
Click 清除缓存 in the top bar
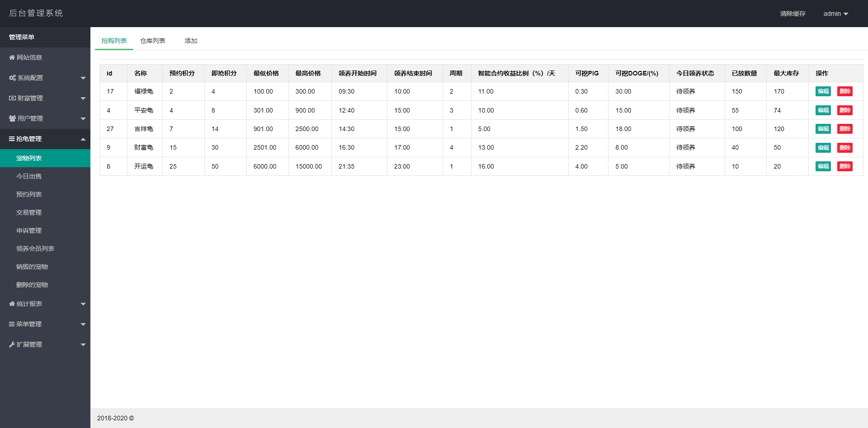(793, 14)
